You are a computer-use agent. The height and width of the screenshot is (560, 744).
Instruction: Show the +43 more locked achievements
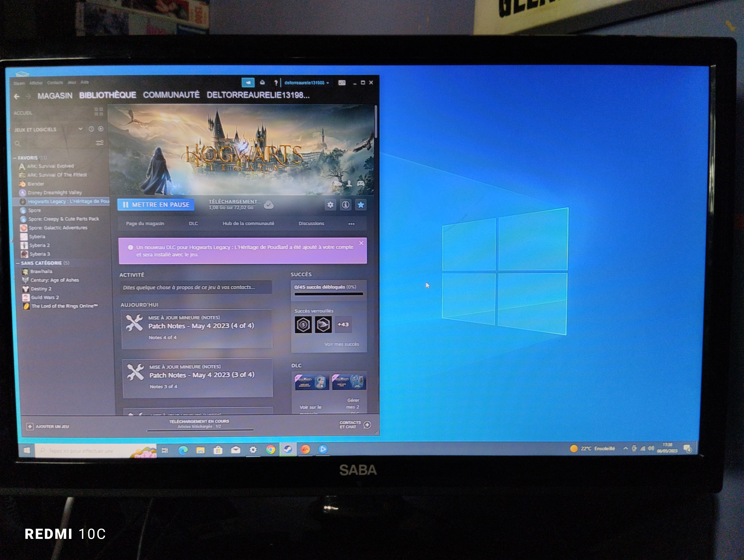point(343,325)
